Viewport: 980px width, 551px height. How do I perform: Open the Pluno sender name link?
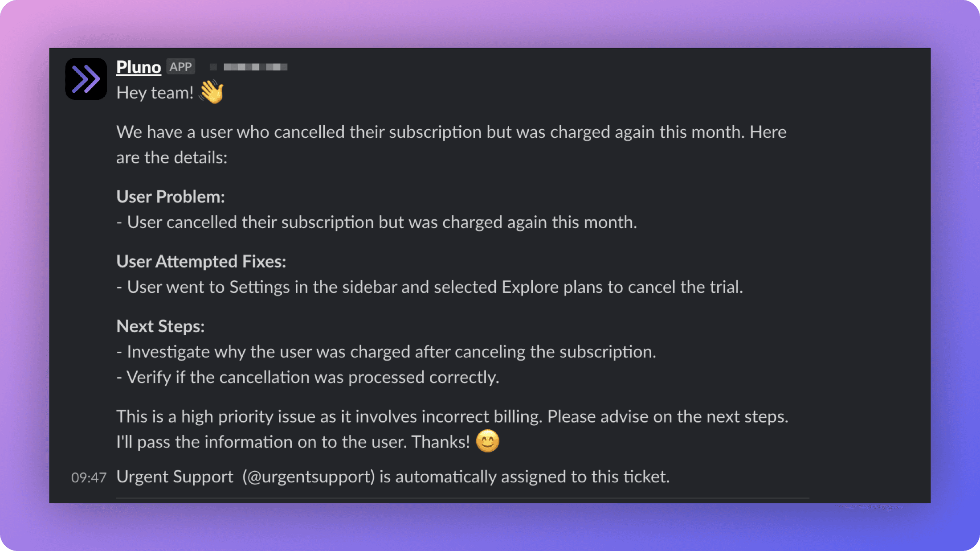pyautogui.click(x=139, y=67)
